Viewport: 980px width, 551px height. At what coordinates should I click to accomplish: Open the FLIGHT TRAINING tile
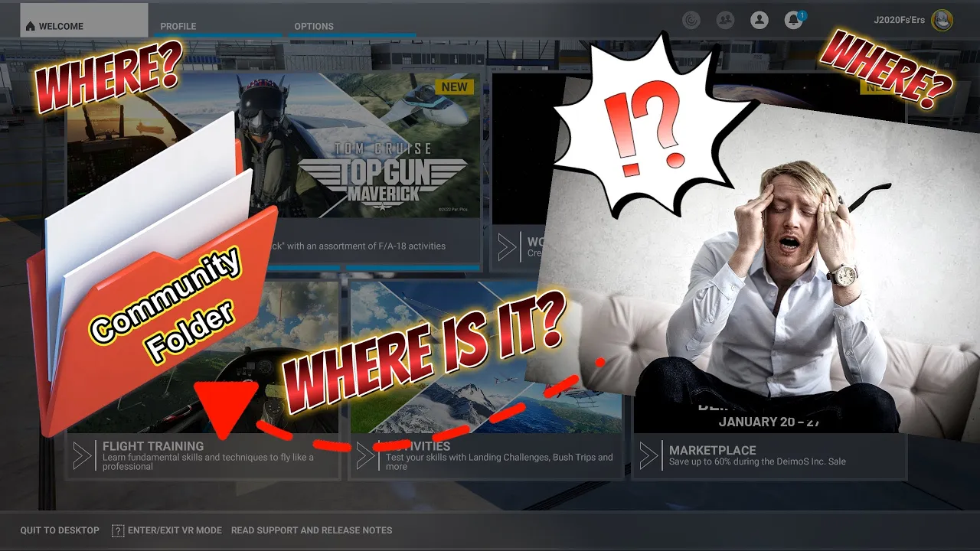coord(202,380)
